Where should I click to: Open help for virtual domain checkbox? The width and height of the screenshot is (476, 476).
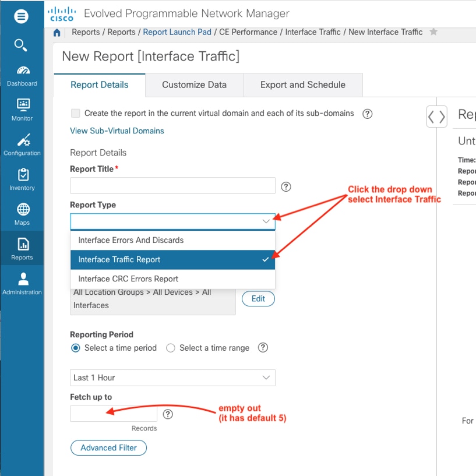pyautogui.click(x=367, y=114)
